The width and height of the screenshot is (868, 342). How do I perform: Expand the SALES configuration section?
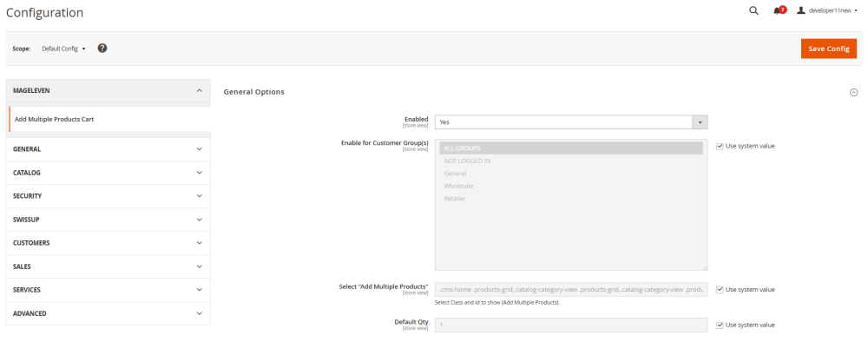pyautogui.click(x=108, y=266)
